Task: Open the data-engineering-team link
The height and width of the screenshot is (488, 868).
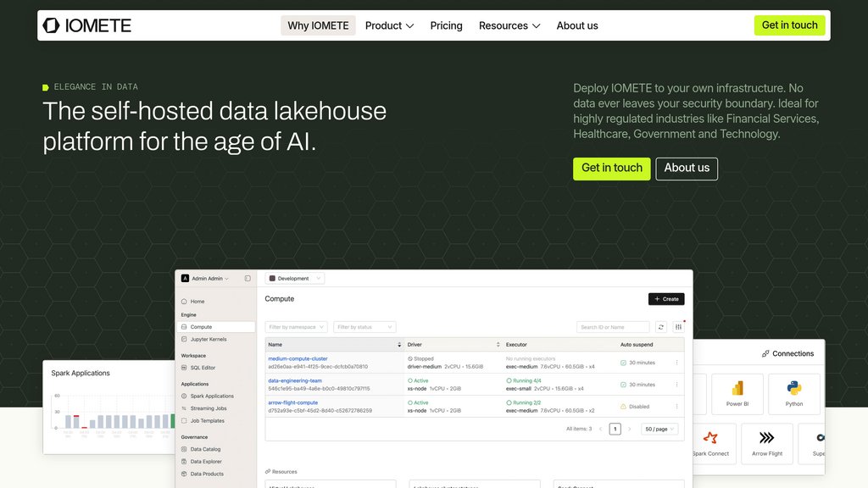Action: [x=295, y=380]
